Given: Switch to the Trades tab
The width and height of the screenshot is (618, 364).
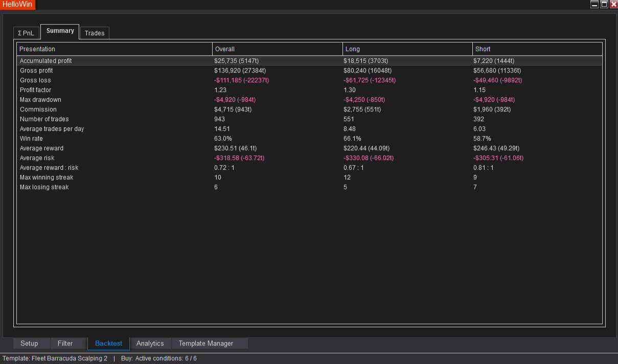Looking at the screenshot, I should (95, 33).
